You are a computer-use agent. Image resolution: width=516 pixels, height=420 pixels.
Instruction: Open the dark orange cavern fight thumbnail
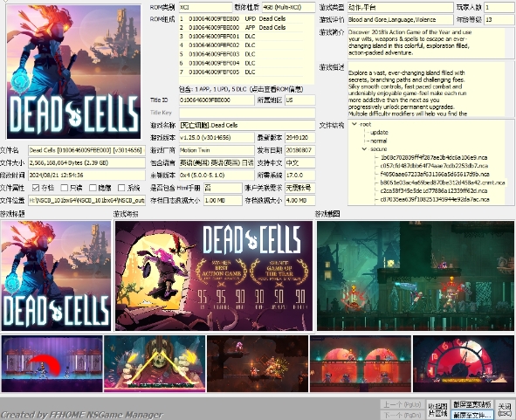258,364
